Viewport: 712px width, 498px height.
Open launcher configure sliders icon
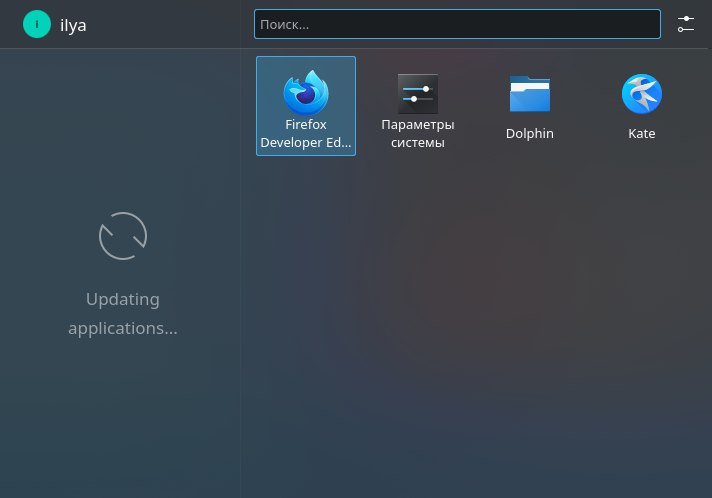click(x=686, y=24)
